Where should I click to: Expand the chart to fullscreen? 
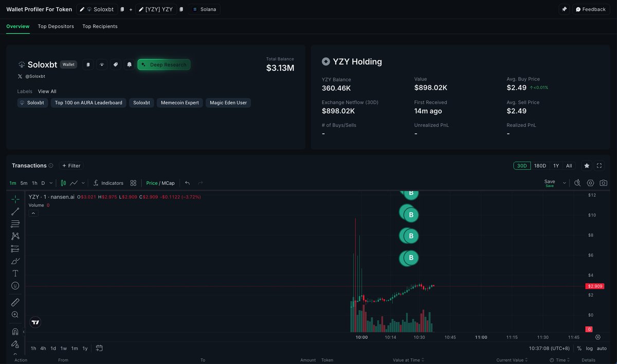pyautogui.click(x=599, y=166)
